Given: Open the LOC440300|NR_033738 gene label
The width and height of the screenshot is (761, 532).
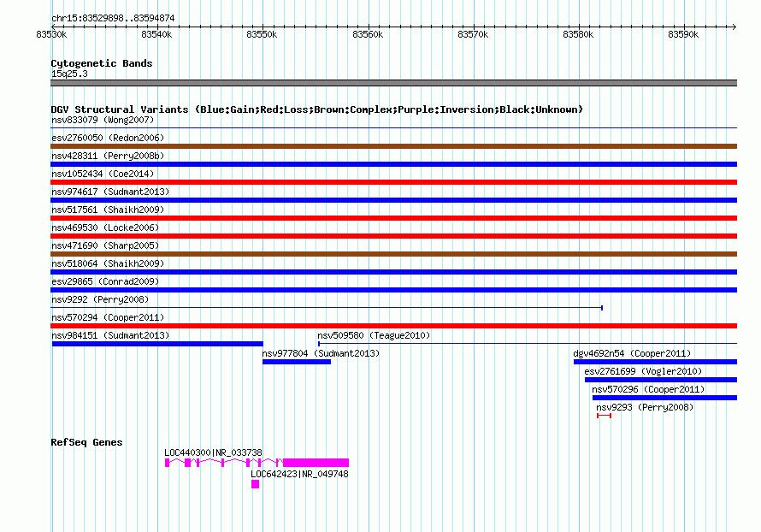Looking at the screenshot, I should [x=213, y=452].
